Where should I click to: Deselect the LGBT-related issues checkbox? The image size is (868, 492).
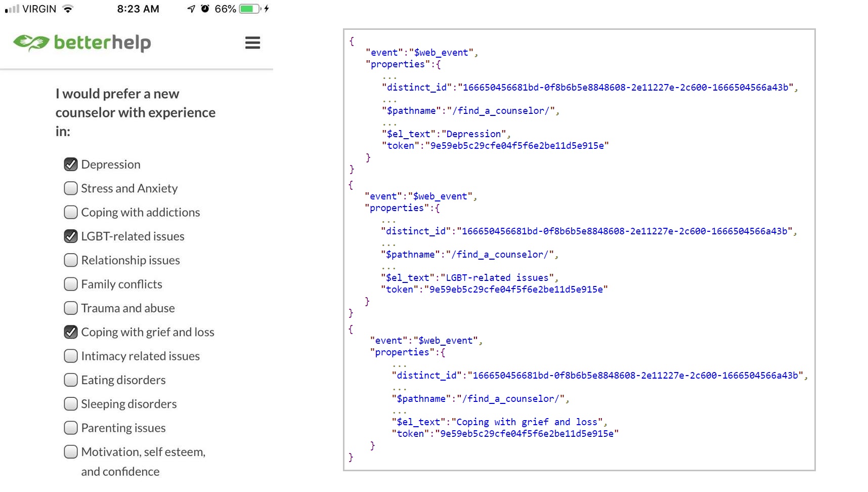click(71, 236)
